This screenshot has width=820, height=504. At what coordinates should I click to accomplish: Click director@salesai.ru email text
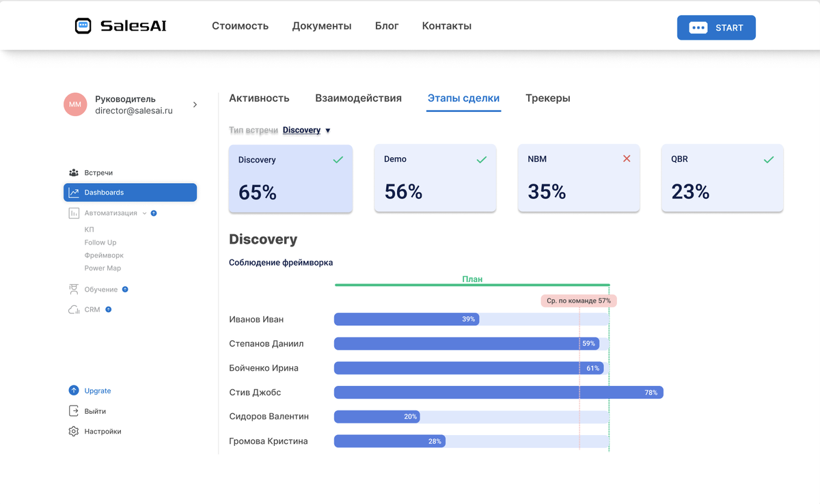click(x=134, y=111)
